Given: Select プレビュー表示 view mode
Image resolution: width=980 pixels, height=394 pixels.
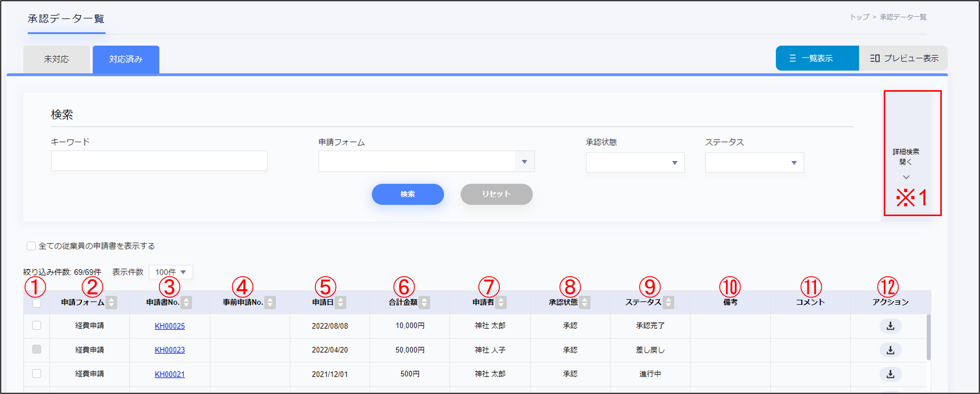Looking at the screenshot, I should pyautogui.click(x=903, y=58).
